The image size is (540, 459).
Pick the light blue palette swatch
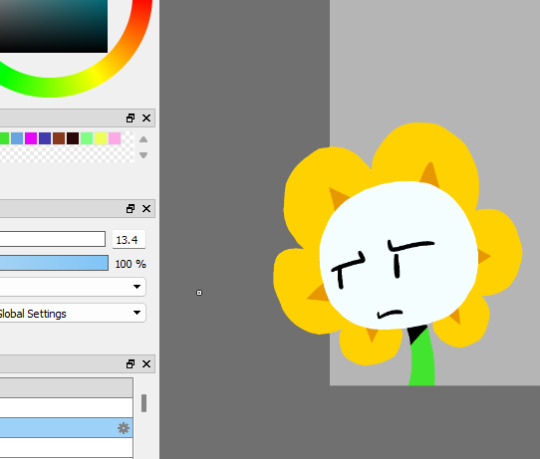click(x=17, y=138)
